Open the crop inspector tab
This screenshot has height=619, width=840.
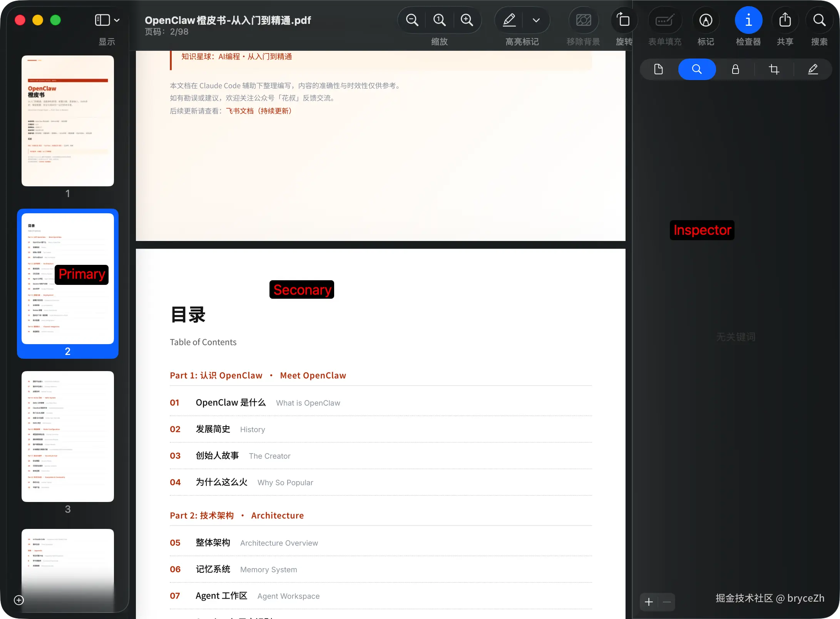coord(774,69)
